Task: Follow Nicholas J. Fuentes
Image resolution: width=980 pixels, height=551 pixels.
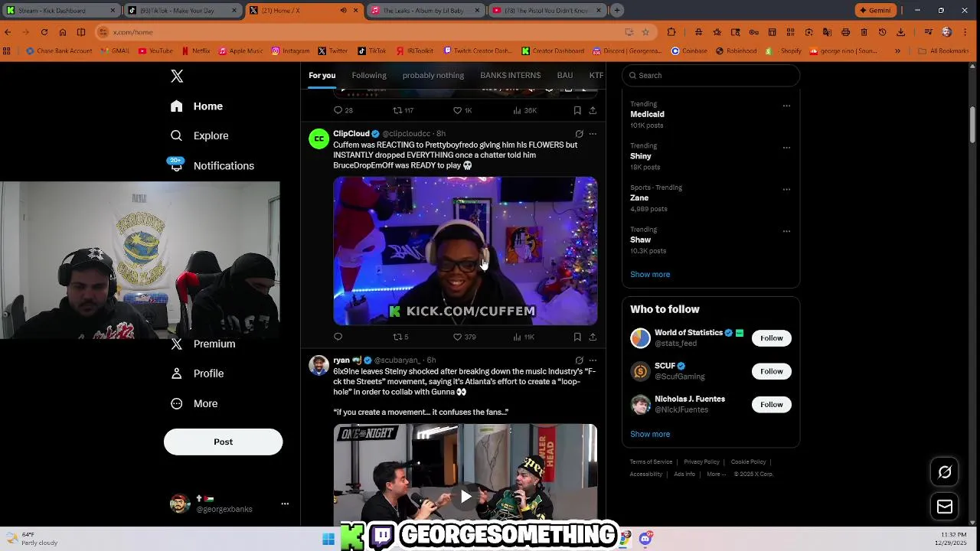Action: (x=771, y=404)
